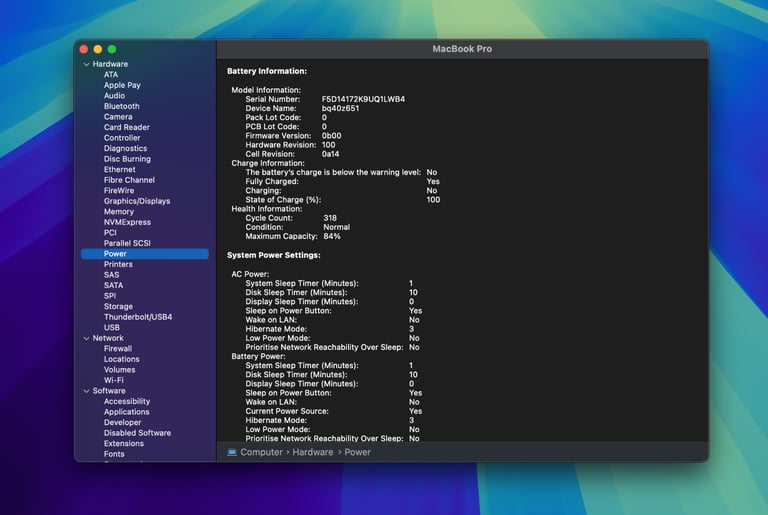This screenshot has height=515, width=768.
Task: Select Locations under Network
Action: click(x=121, y=359)
